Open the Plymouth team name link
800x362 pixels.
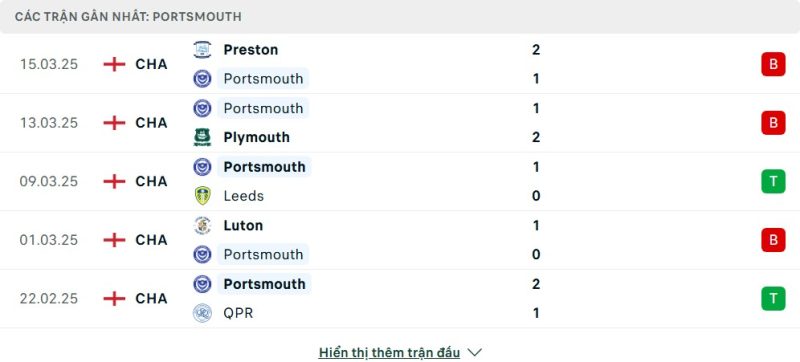tap(257, 137)
